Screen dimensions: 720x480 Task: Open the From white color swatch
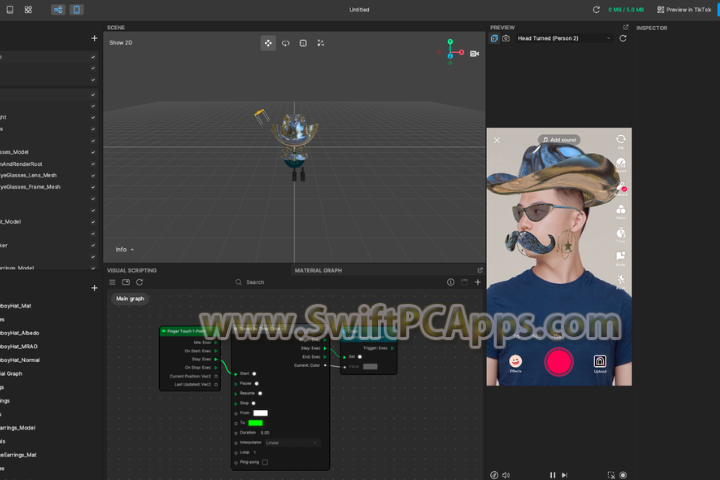click(x=260, y=413)
